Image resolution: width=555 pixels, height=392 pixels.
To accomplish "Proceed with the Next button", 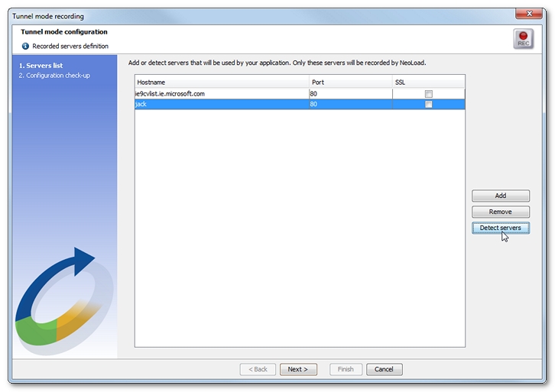I will click(x=298, y=369).
